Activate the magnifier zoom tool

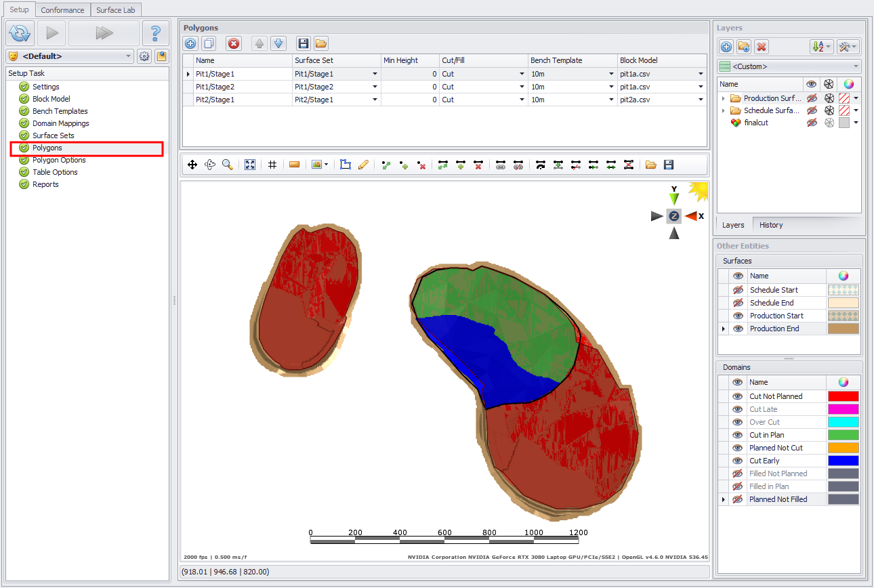(228, 165)
